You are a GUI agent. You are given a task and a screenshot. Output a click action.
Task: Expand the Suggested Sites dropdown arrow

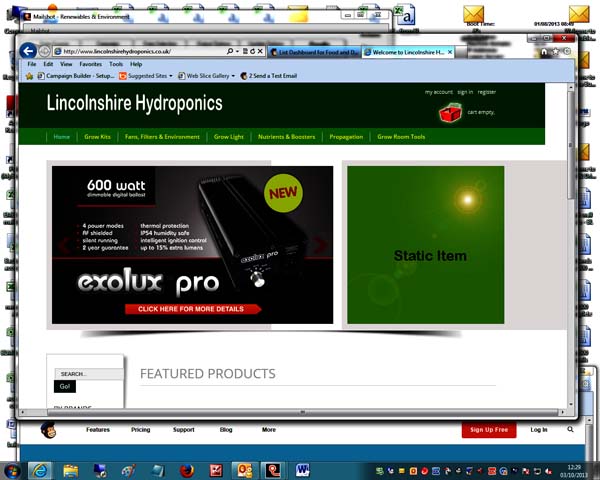tap(171, 76)
